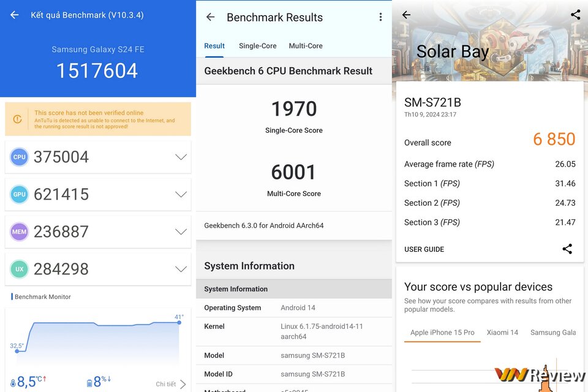This screenshot has width=588, height=392.
Task: Expand the GPU 621415 score row
Action: point(98,194)
